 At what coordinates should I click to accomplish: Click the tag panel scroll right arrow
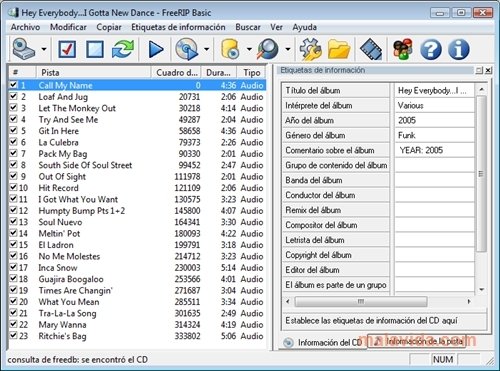[469, 301]
